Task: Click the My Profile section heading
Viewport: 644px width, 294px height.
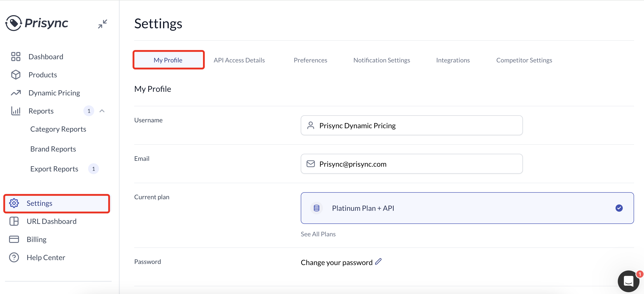Action: (x=153, y=89)
